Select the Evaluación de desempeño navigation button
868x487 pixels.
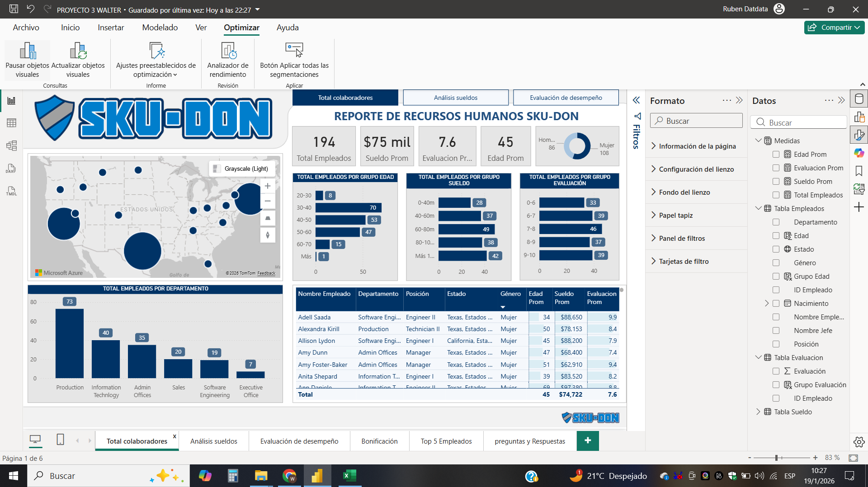(566, 97)
